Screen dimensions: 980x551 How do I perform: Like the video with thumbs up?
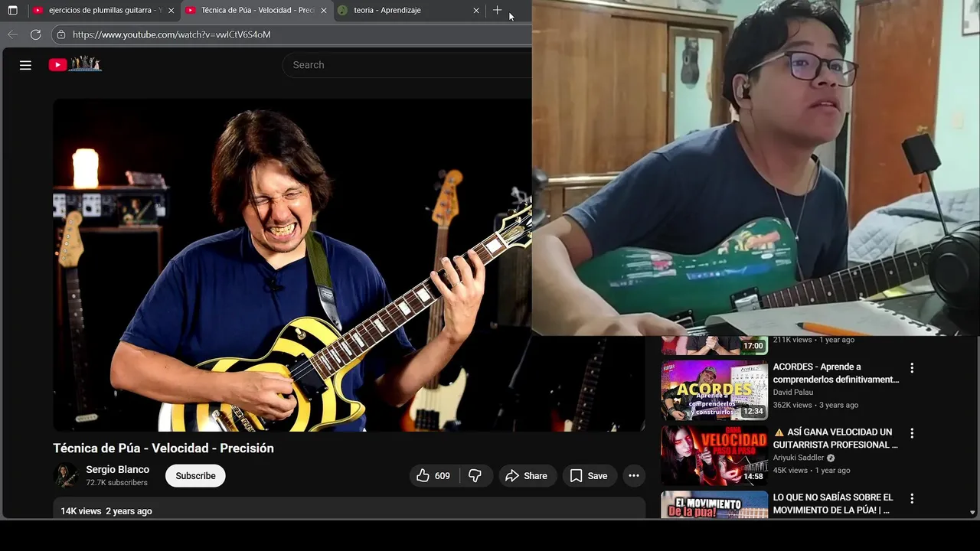pyautogui.click(x=433, y=476)
